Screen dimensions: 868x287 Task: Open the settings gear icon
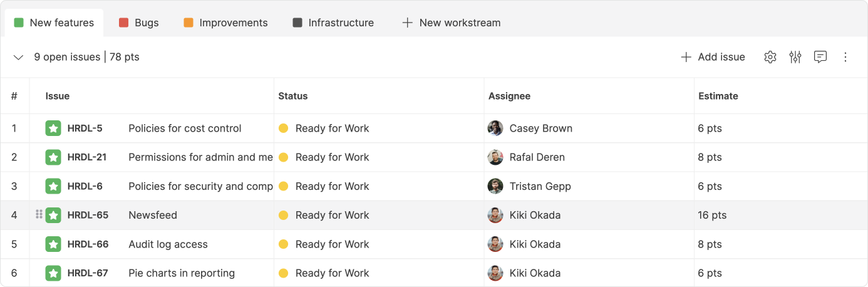[770, 57]
